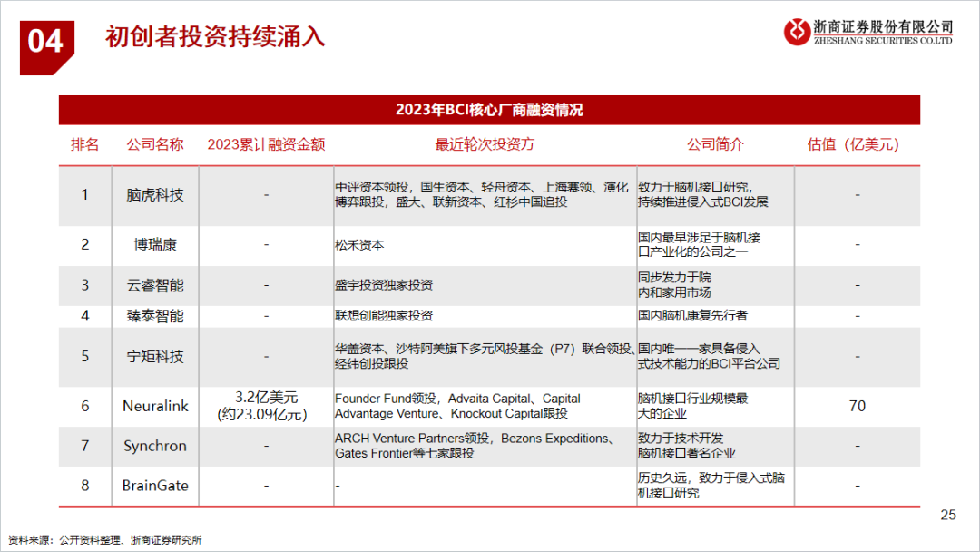The height and width of the screenshot is (552, 980).
Task: Click description 脑机接口著名企业
Action: tap(686, 453)
